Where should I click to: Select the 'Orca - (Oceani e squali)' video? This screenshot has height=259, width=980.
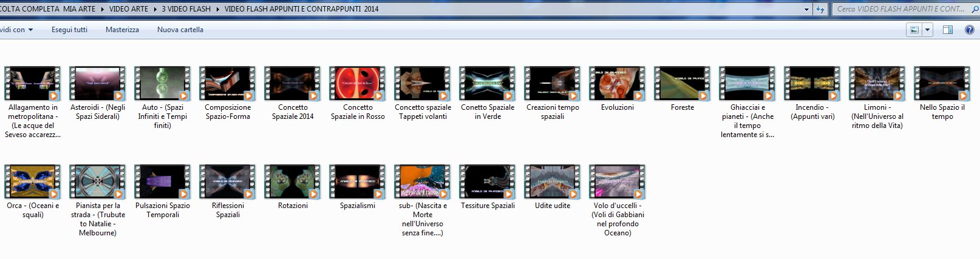point(33,182)
